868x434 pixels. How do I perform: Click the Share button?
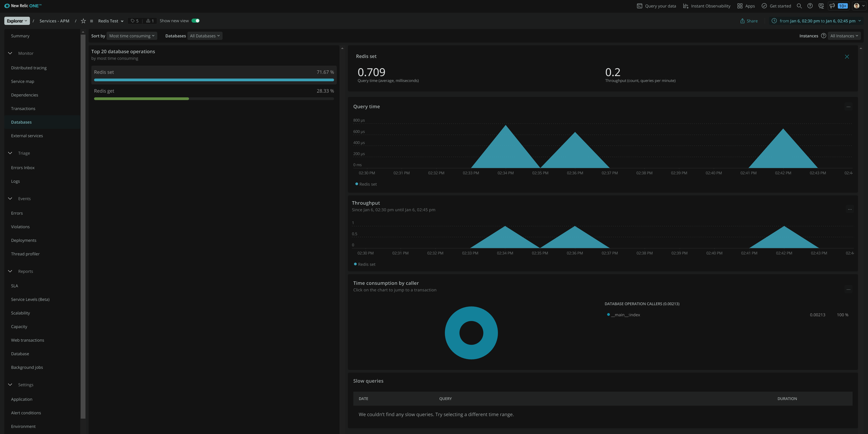click(x=749, y=21)
